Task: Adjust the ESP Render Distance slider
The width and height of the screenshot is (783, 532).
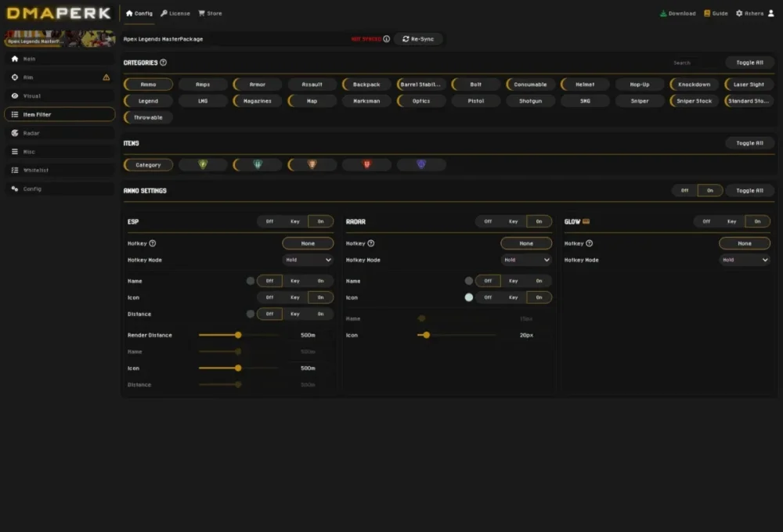Action: 237,335
